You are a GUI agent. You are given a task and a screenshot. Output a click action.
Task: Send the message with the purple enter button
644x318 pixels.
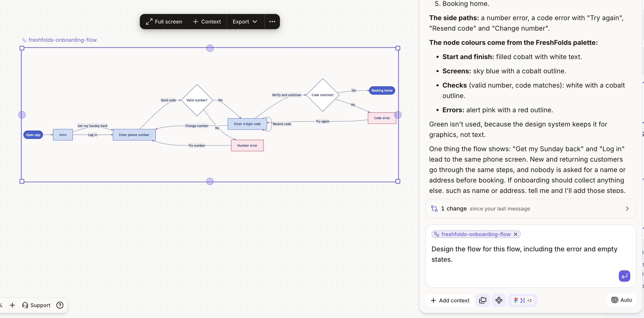[624, 276]
